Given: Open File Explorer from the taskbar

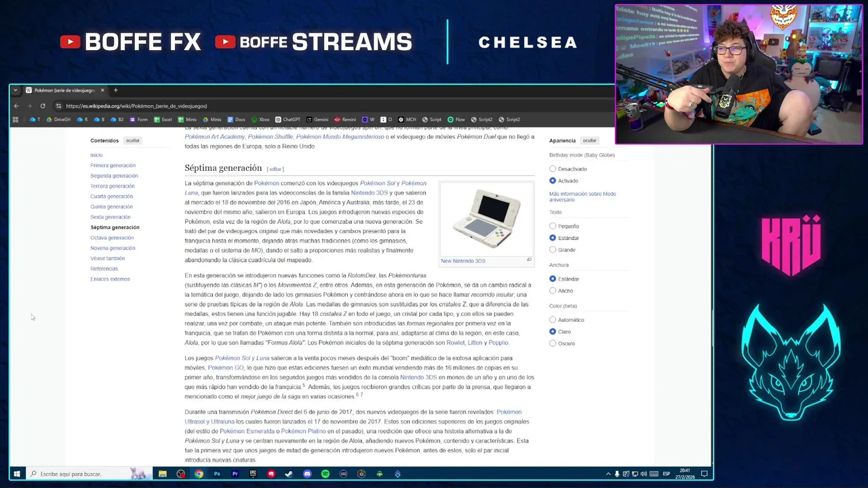Looking at the screenshot, I should (163, 474).
